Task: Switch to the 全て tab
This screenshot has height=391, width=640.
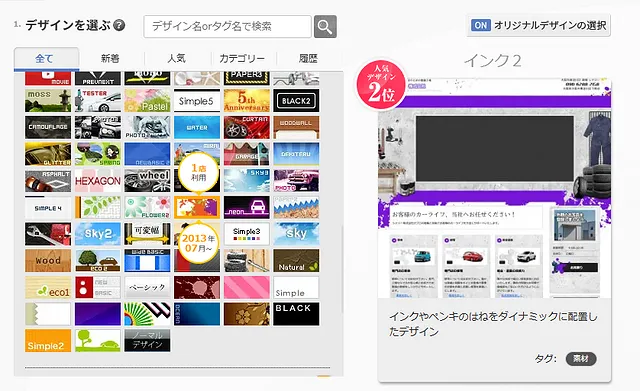Action: click(x=46, y=59)
